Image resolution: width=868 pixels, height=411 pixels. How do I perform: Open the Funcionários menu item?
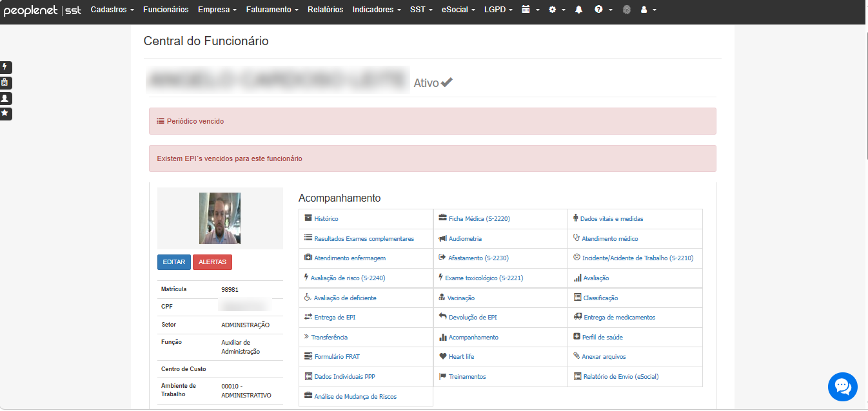pyautogui.click(x=166, y=10)
